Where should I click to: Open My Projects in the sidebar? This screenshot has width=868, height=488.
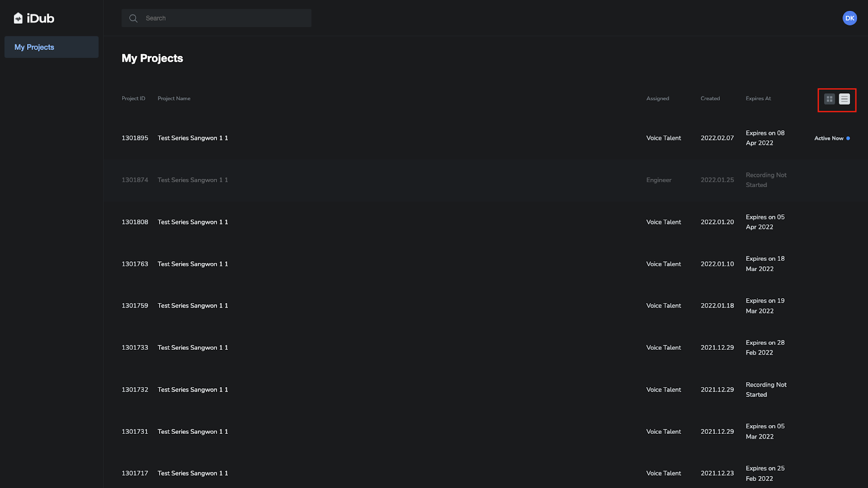52,47
